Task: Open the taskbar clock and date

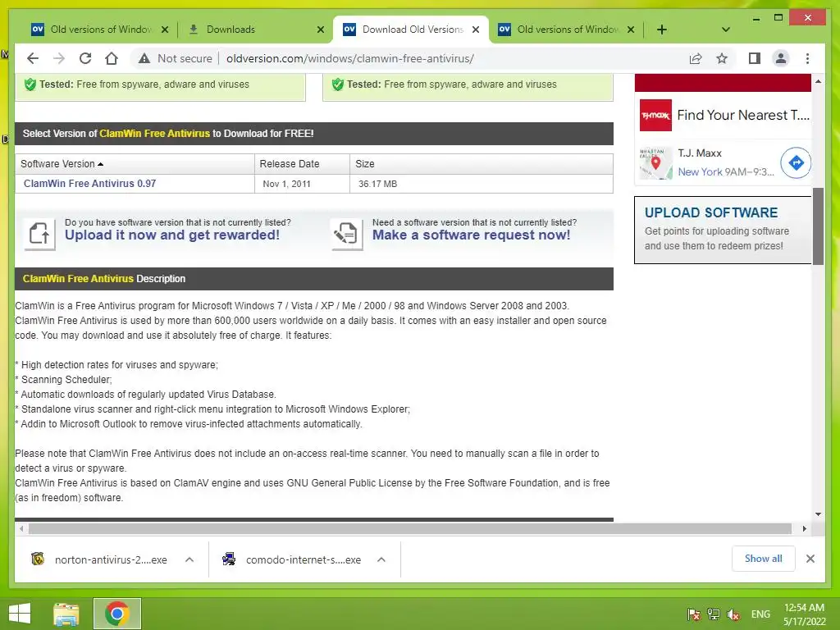Action: (804, 614)
